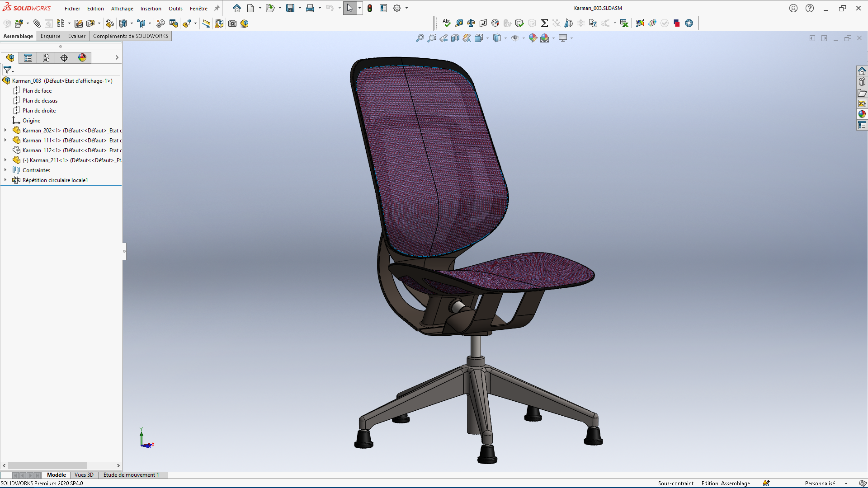Image resolution: width=868 pixels, height=488 pixels.
Task: Click the Section View icon
Action: pyautogui.click(x=455, y=38)
